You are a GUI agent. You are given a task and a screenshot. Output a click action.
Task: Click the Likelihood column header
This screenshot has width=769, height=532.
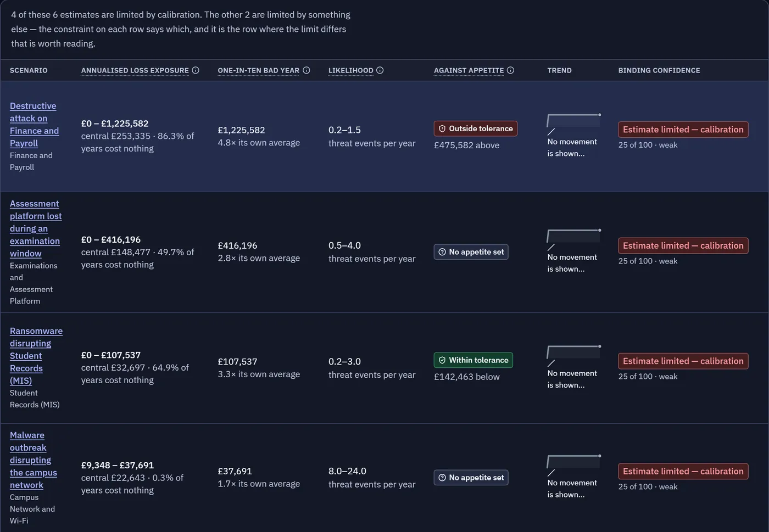(351, 70)
